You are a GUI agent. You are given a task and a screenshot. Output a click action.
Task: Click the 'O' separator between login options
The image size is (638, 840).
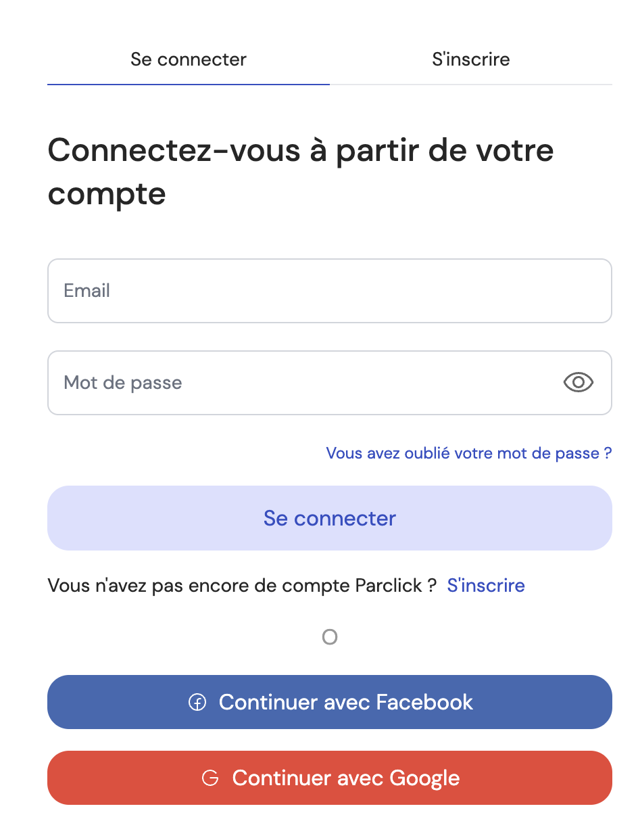(330, 637)
